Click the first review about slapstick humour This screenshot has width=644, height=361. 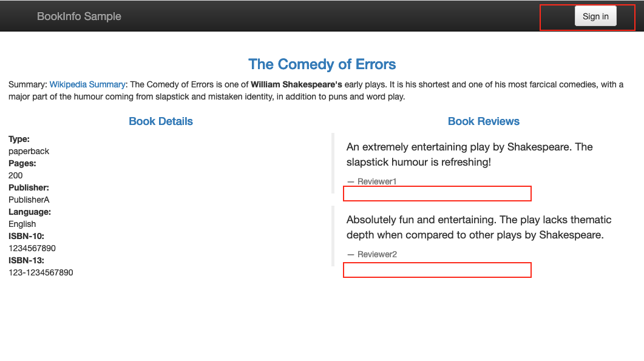(469, 155)
